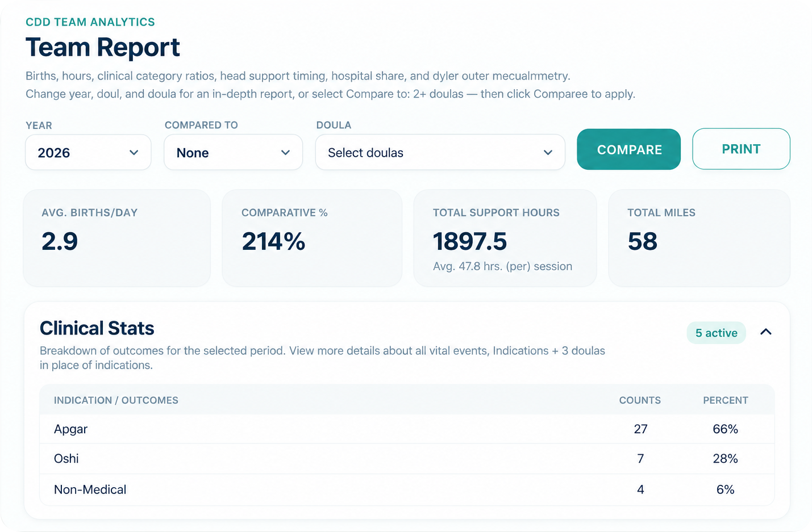Select the Non-Medical row label

click(x=90, y=489)
